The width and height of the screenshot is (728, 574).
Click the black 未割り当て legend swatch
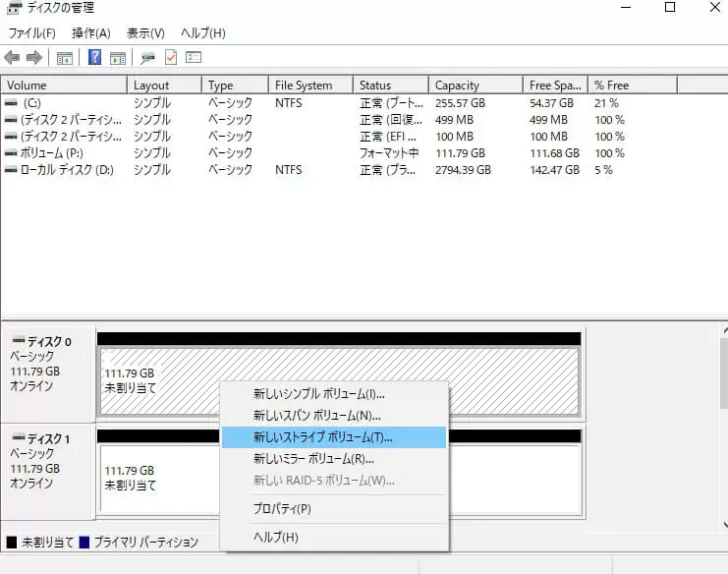tap(12, 542)
